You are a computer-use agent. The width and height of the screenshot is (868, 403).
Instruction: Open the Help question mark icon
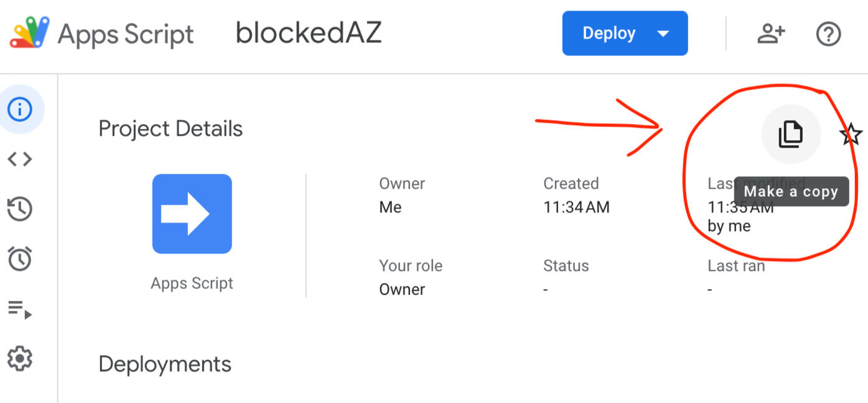click(x=828, y=34)
